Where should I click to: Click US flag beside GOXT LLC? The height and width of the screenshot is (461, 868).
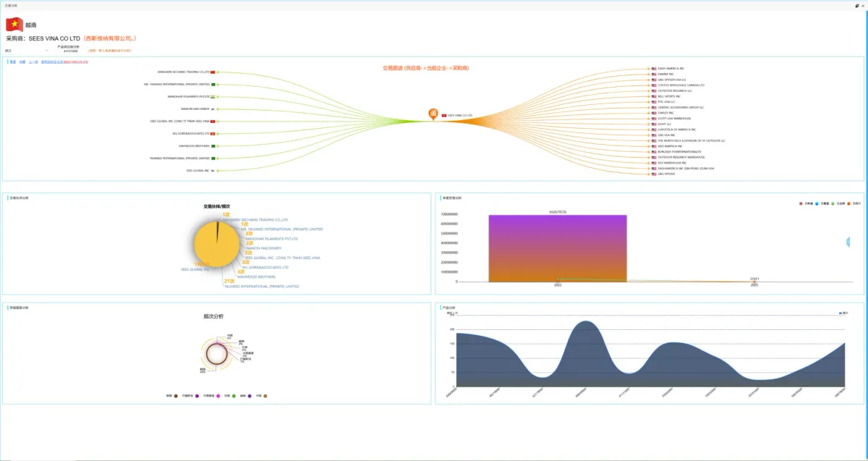[x=654, y=124]
